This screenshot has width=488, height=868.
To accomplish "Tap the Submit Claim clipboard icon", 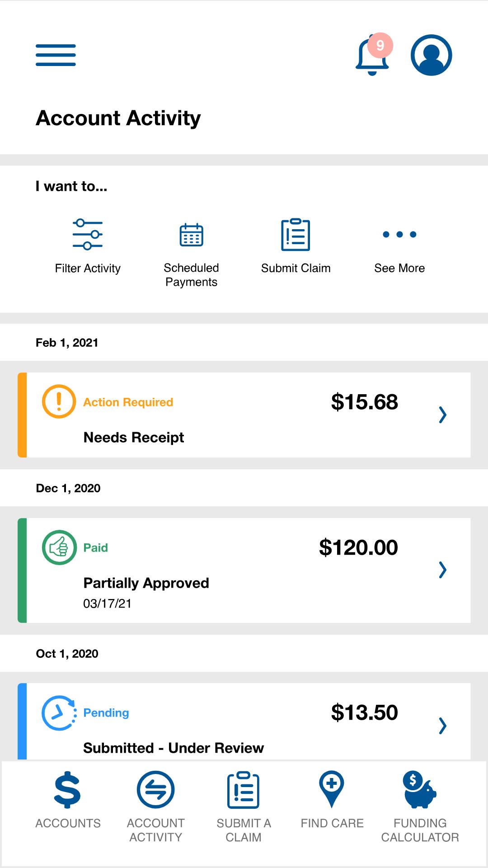I will click(x=296, y=235).
